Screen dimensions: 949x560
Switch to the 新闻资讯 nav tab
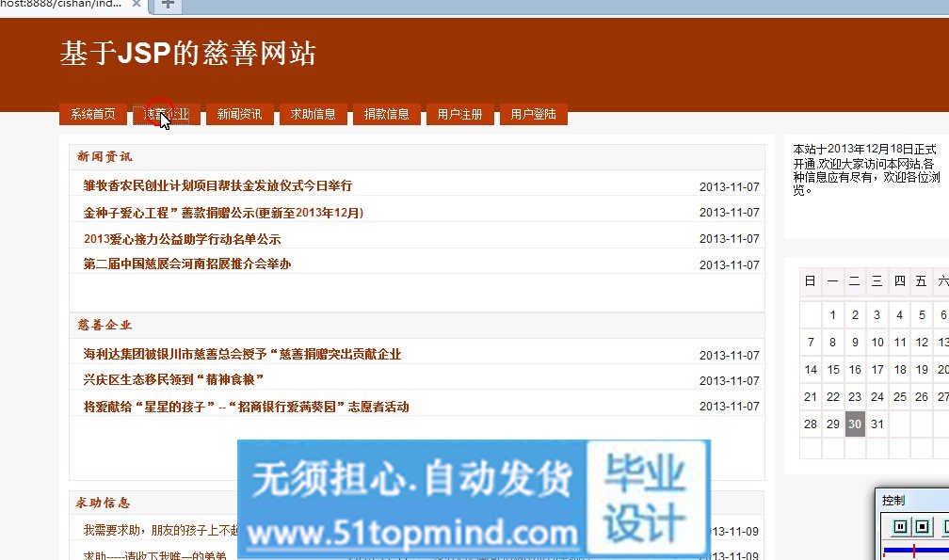[240, 114]
